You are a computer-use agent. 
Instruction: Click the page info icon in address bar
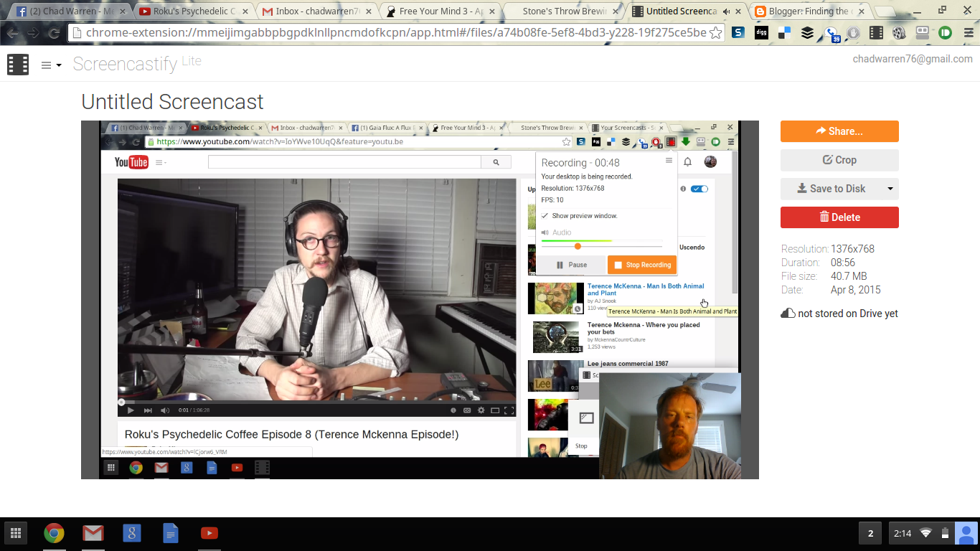(77, 33)
